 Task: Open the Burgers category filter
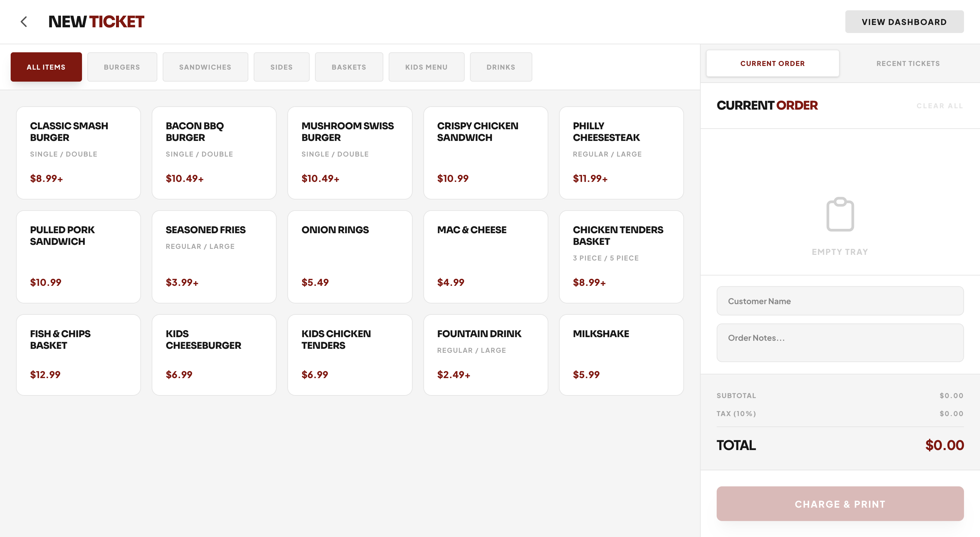coord(122,67)
